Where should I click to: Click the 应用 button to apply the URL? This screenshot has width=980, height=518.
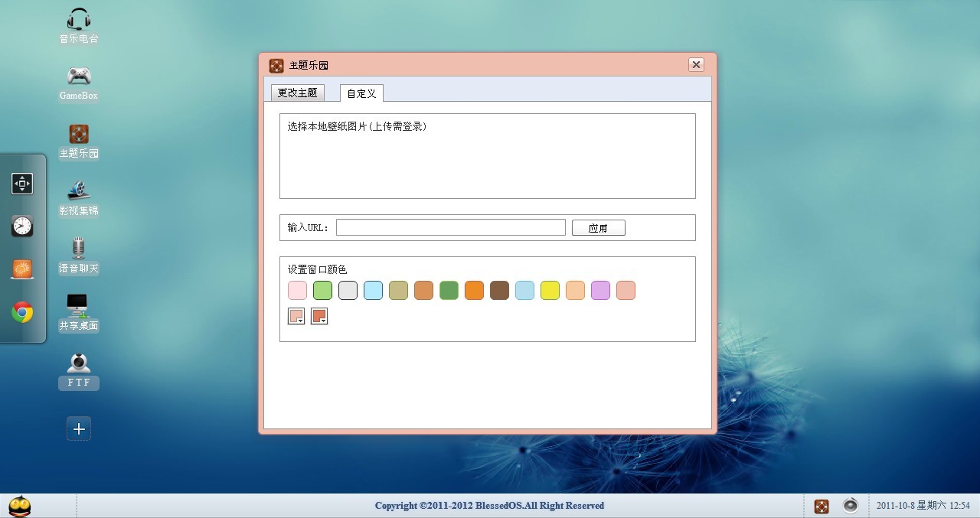(x=598, y=227)
